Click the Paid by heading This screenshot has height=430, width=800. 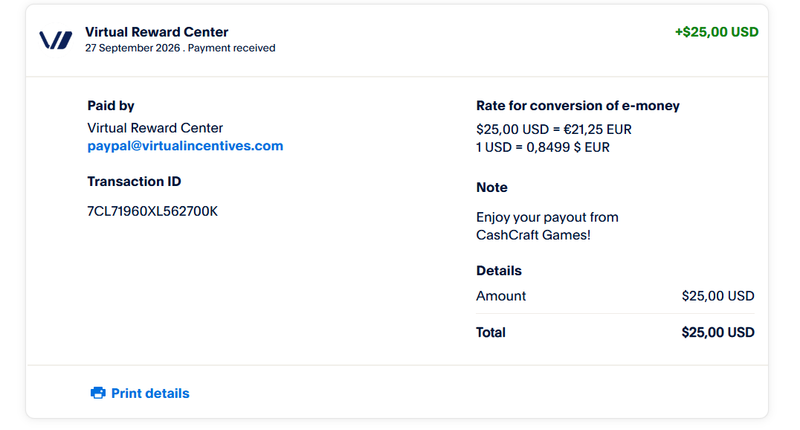[x=111, y=106]
